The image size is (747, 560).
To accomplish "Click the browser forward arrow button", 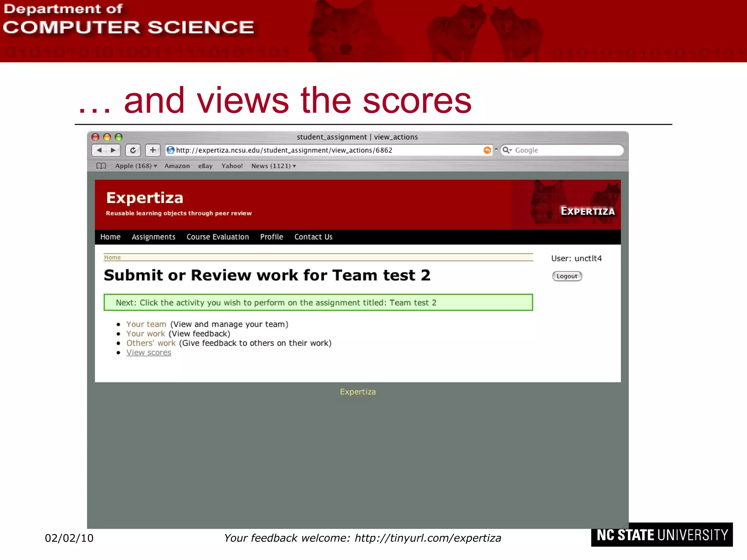I will tap(113, 150).
